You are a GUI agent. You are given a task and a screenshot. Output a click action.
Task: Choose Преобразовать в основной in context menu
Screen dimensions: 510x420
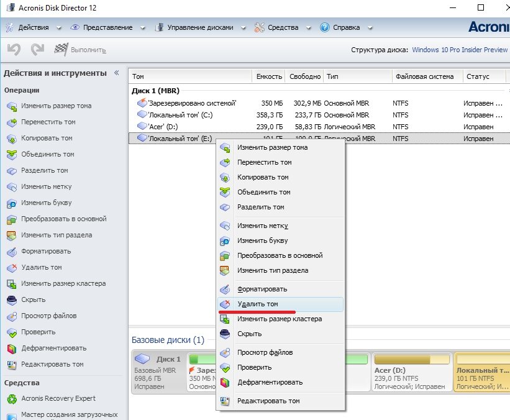pos(280,256)
